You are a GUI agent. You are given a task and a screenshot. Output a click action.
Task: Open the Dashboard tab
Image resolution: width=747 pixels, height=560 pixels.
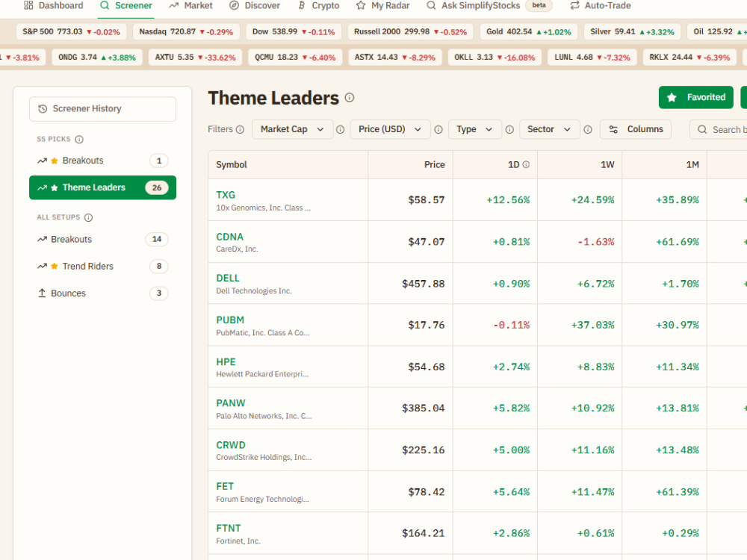point(53,6)
